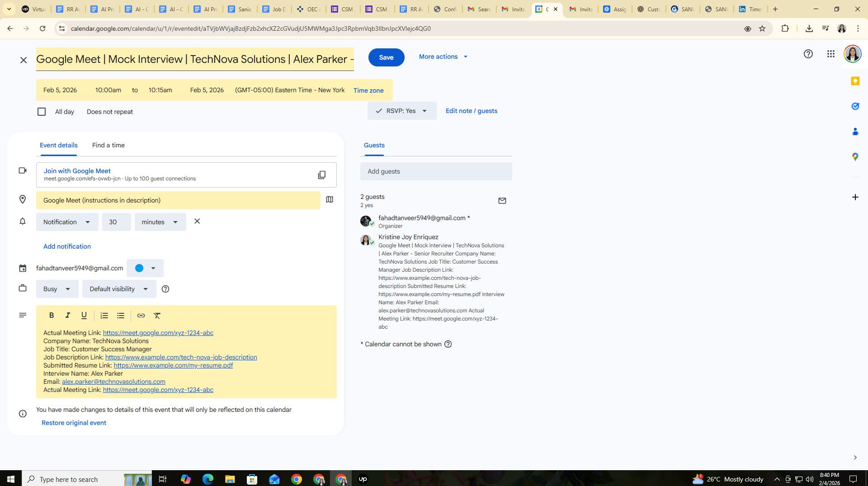The width and height of the screenshot is (868, 486).
Task: Click Restore original event
Action: [x=74, y=423]
